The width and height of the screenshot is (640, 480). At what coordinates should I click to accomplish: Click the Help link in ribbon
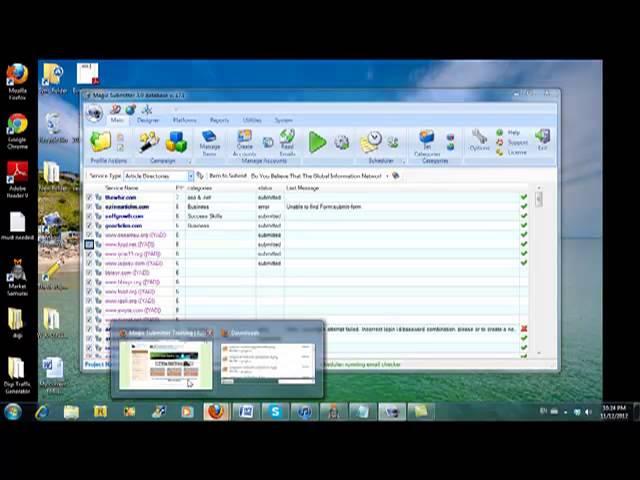(508, 133)
